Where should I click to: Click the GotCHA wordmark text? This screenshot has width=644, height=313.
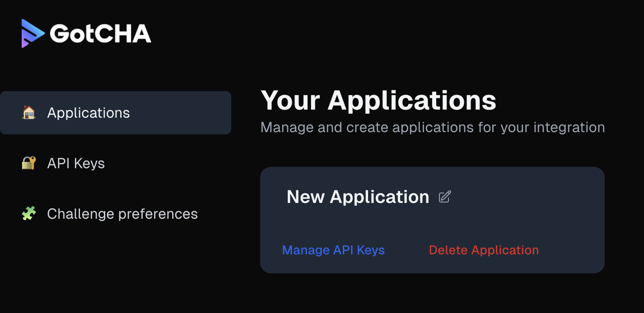pyautogui.click(x=100, y=33)
